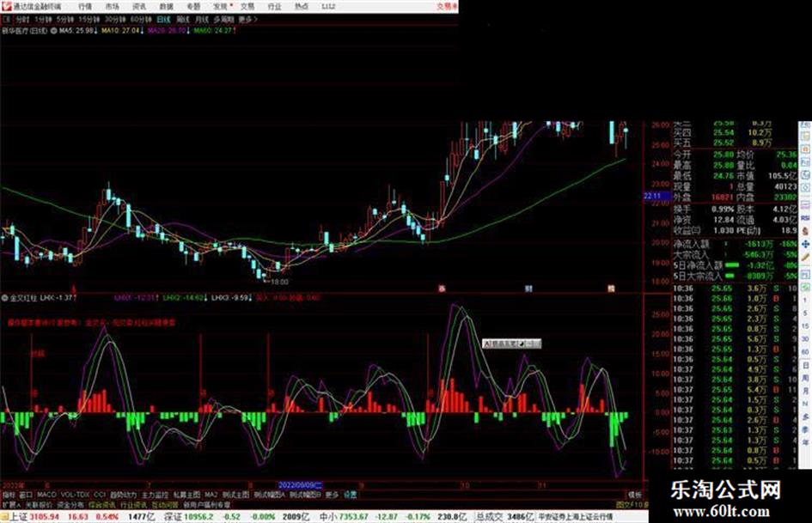Click the 通达信 application logo icon
The width and height of the screenshot is (812, 523).
[x=6, y=6]
